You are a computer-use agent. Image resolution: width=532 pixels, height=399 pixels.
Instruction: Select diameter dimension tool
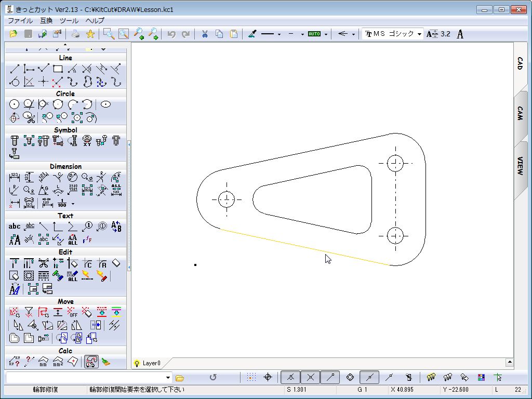pyautogui.click(x=73, y=177)
